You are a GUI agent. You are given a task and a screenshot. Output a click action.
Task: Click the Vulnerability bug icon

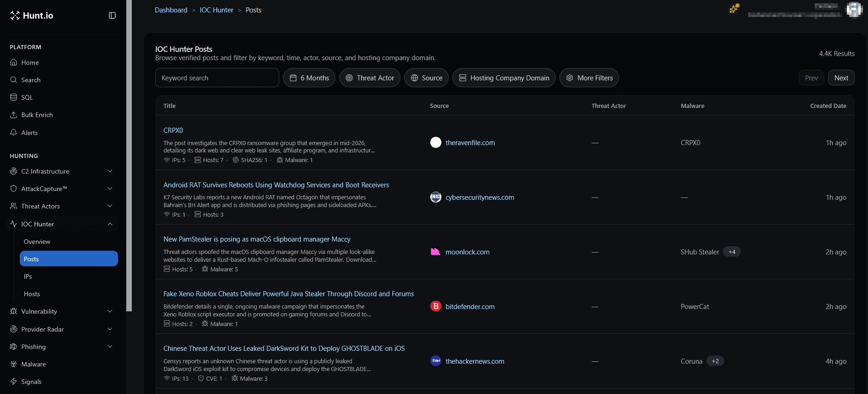(14, 311)
